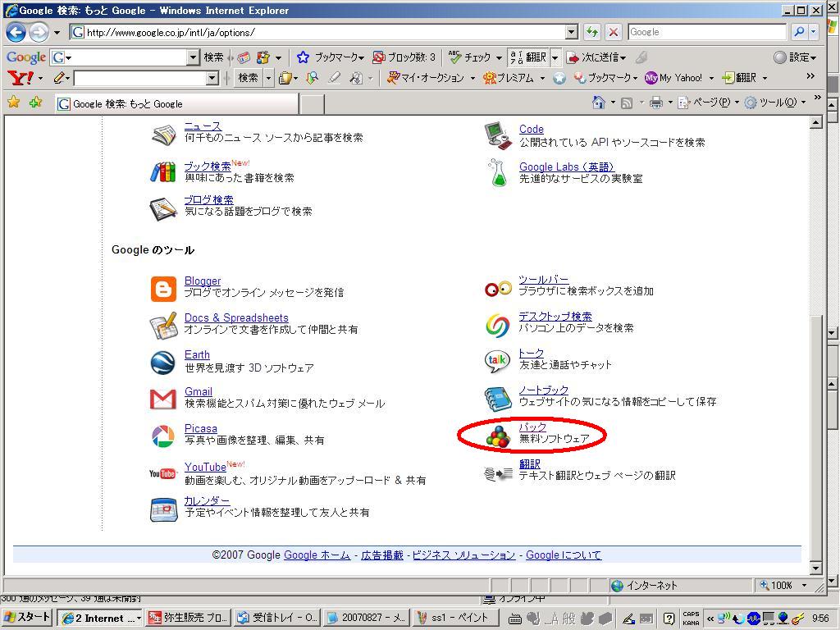Open the Google toolbar search box dropdown

click(x=193, y=57)
